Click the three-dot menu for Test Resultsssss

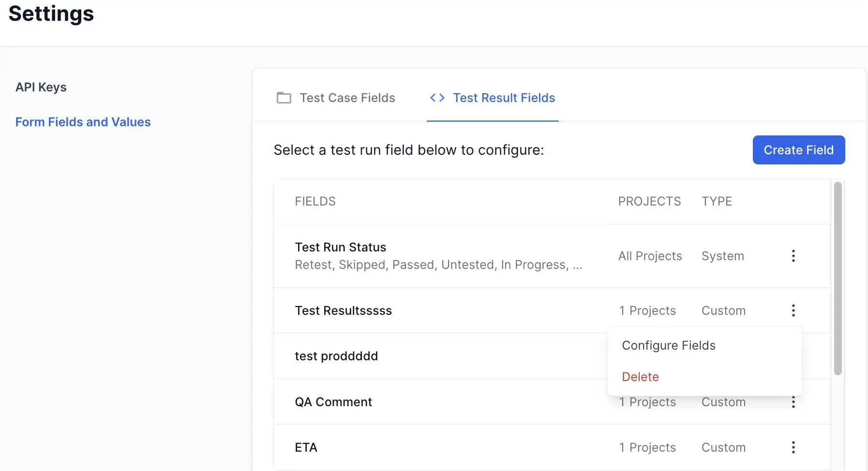[x=793, y=310]
